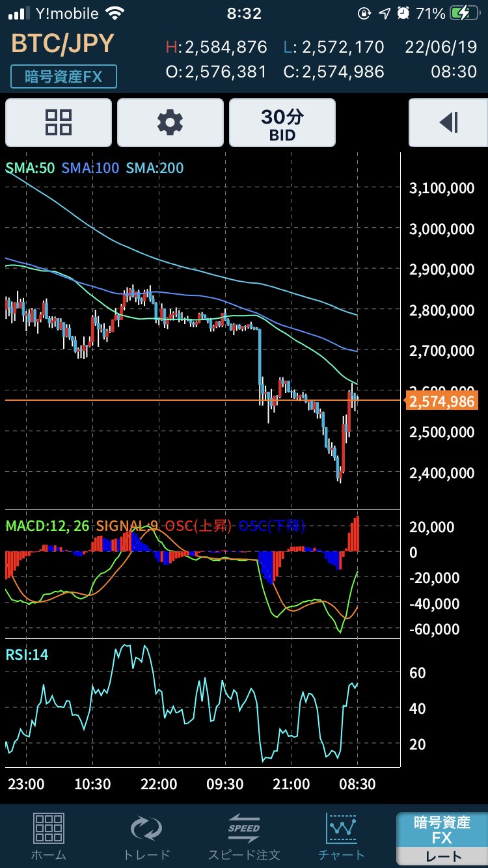Collapse side panel with arrow button
The width and height of the screenshot is (488, 868).
click(x=448, y=123)
